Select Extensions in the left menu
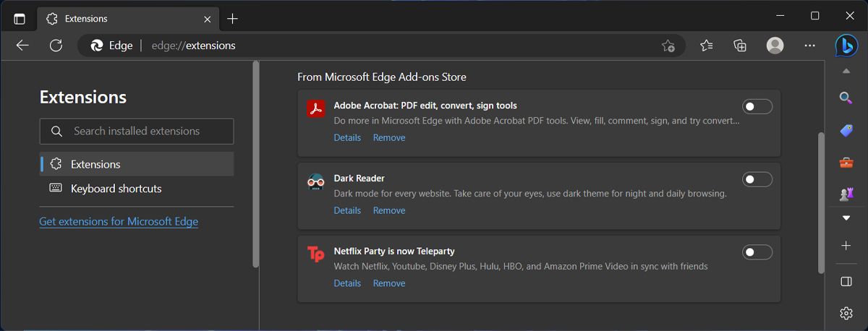This screenshot has width=868, height=331. [x=137, y=164]
